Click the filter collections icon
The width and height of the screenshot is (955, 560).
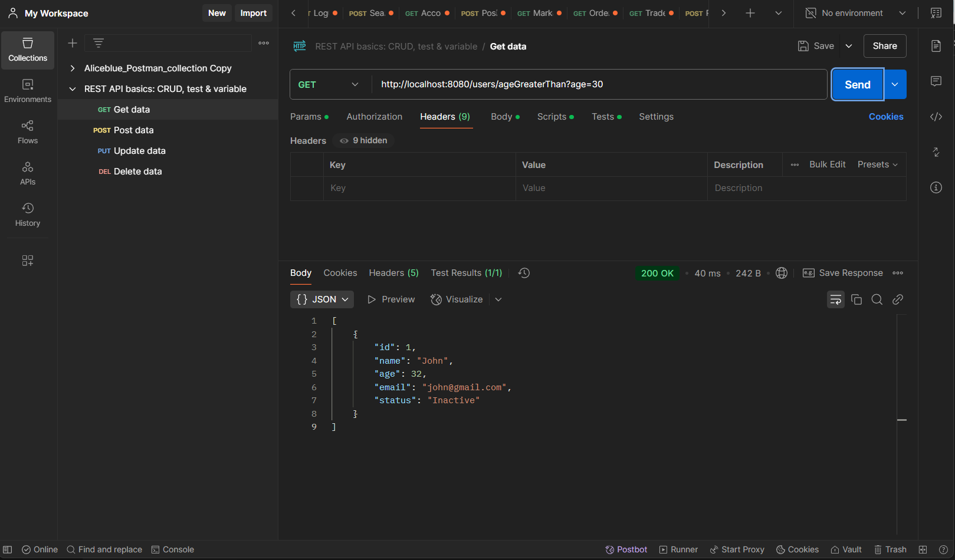pyautogui.click(x=99, y=43)
